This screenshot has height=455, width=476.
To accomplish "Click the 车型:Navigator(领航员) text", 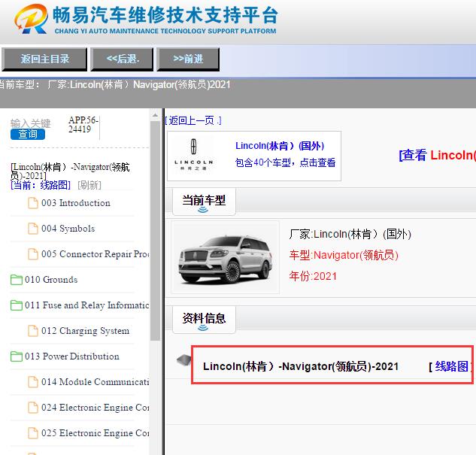I will point(344,255).
